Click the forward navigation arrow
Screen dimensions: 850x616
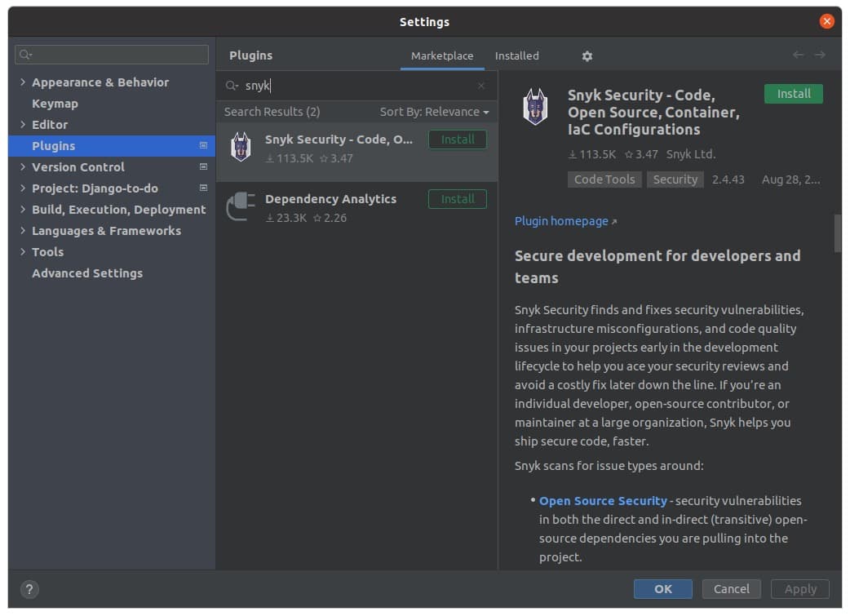click(x=820, y=55)
